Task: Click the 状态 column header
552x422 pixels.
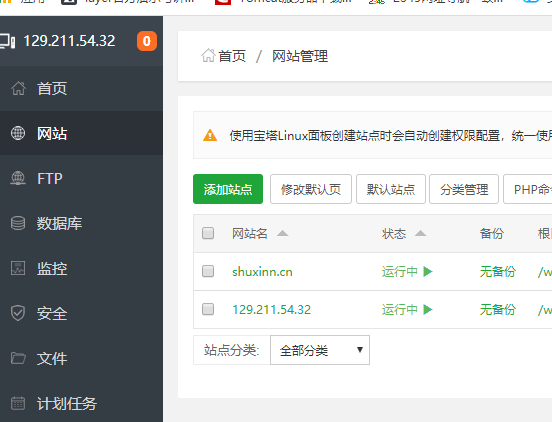Action: click(x=394, y=233)
